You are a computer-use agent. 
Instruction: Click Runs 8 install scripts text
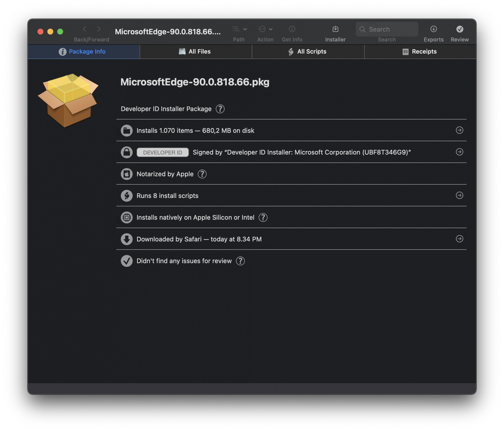click(167, 196)
